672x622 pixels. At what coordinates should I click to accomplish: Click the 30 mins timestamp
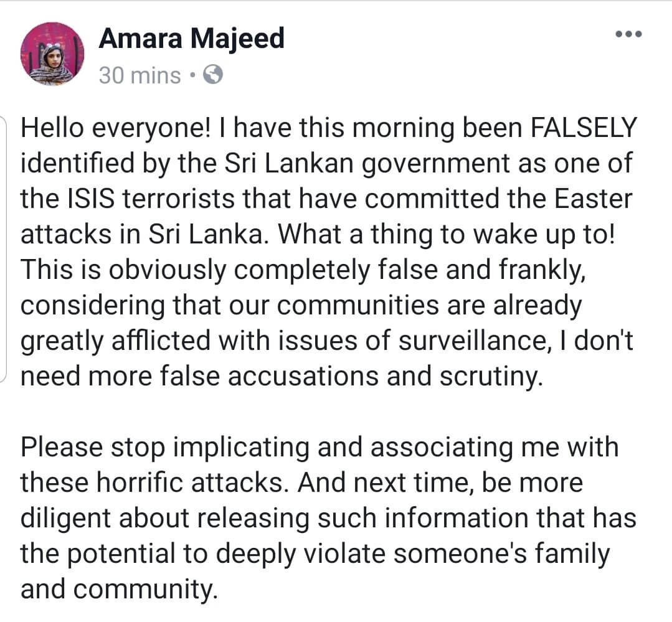(x=140, y=76)
